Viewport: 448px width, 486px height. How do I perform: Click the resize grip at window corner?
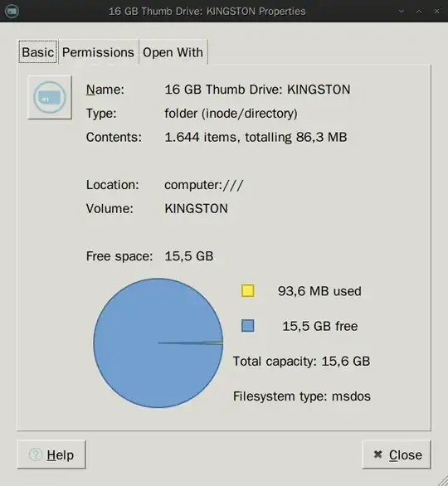point(442,481)
